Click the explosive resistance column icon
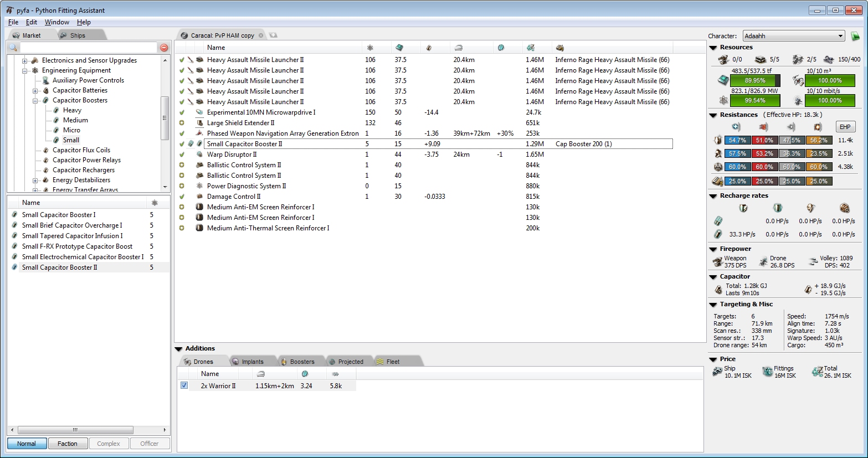Image resolution: width=868 pixels, height=458 pixels. (x=818, y=127)
